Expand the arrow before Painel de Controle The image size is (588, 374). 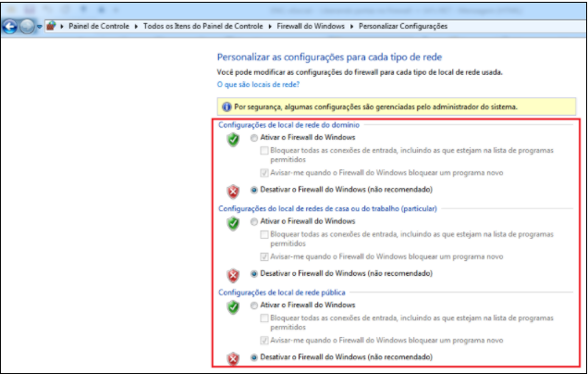[x=62, y=26]
